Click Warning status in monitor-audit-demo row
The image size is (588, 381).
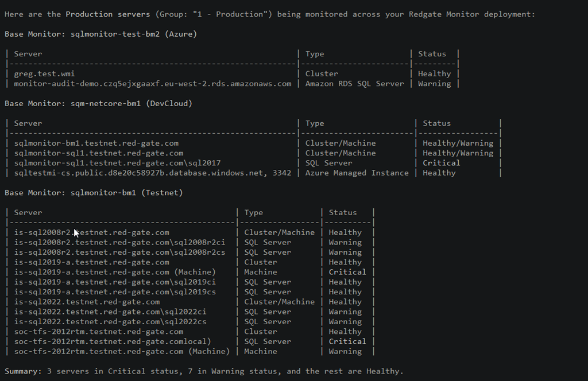click(x=434, y=84)
